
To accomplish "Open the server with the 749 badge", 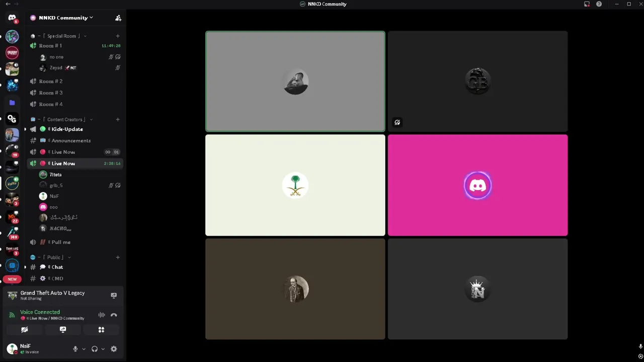I will coord(12,232).
